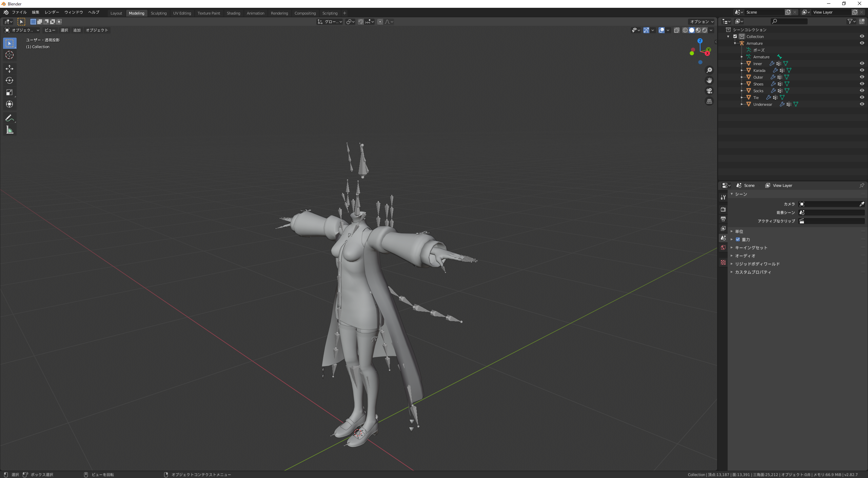Click the red X axis on the navigation gizmo
Image resolution: width=868 pixels, height=478 pixels.
[707, 54]
